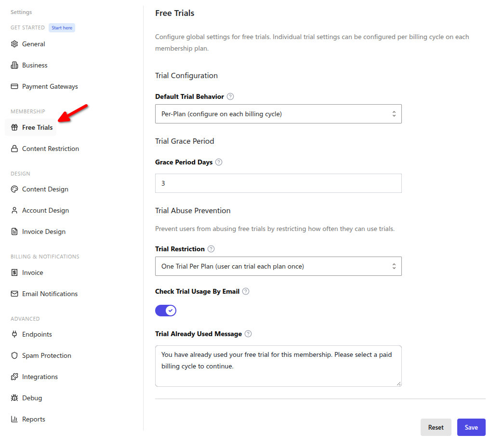
Task: Click the Invoice Design document icon
Action: click(14, 231)
